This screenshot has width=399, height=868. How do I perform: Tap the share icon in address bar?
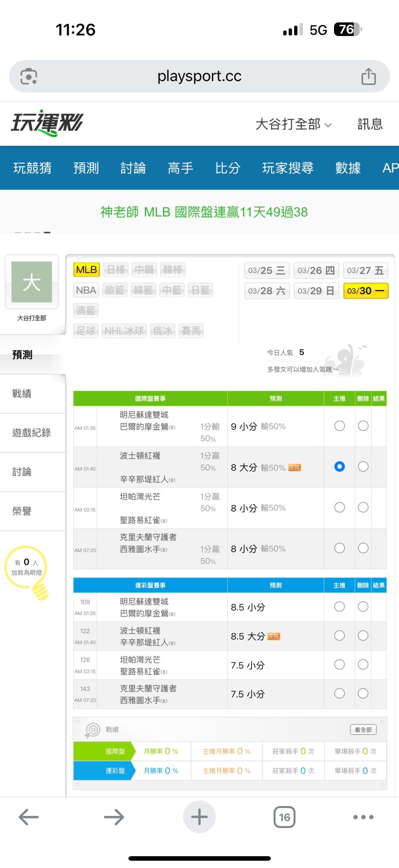(x=368, y=77)
